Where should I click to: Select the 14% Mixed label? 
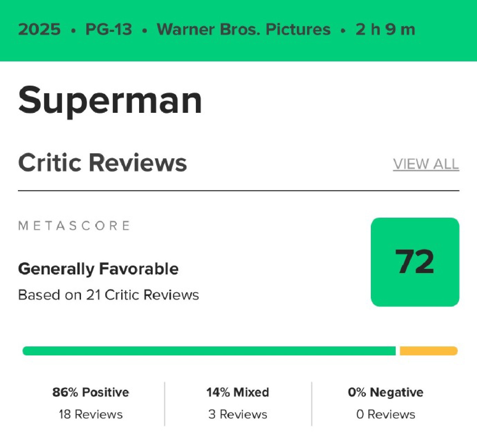pyautogui.click(x=238, y=392)
